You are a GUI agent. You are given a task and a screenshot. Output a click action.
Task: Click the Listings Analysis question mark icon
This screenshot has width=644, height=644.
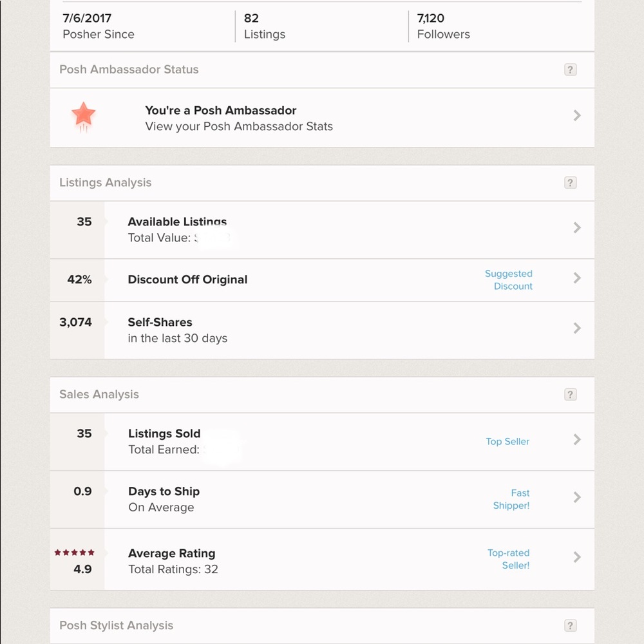(x=571, y=183)
